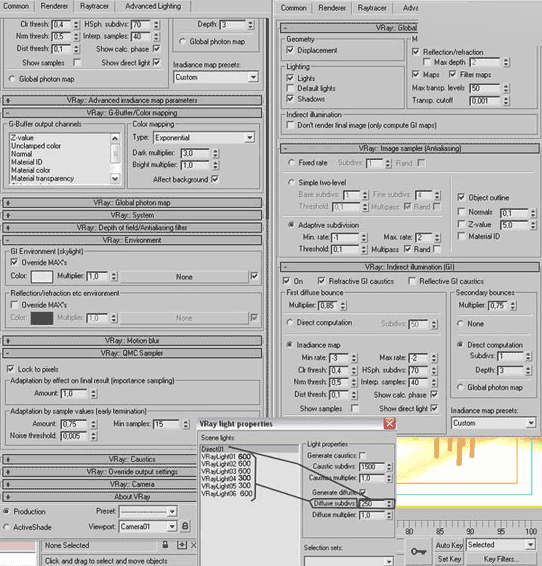Select the Production render mode

(6, 511)
